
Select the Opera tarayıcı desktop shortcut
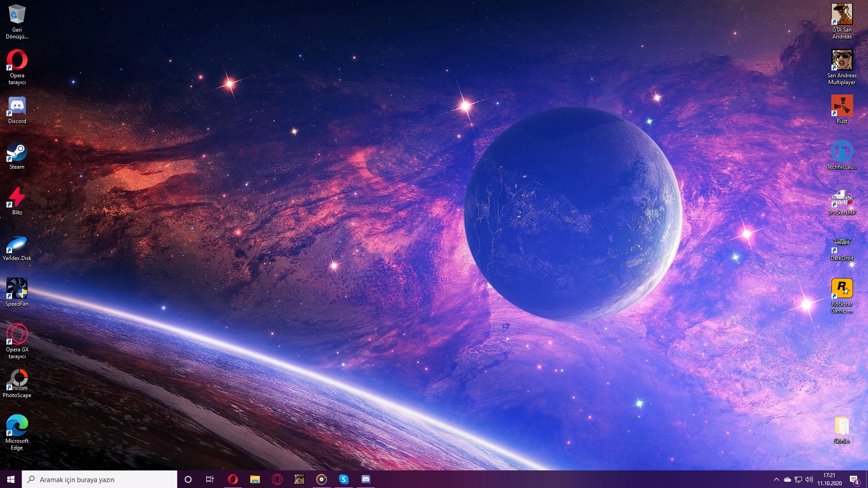[17, 67]
